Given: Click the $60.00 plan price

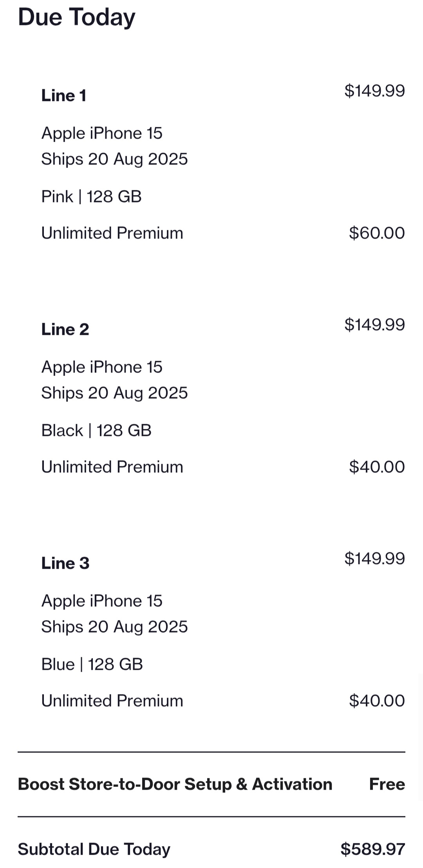Looking at the screenshot, I should (x=377, y=233).
